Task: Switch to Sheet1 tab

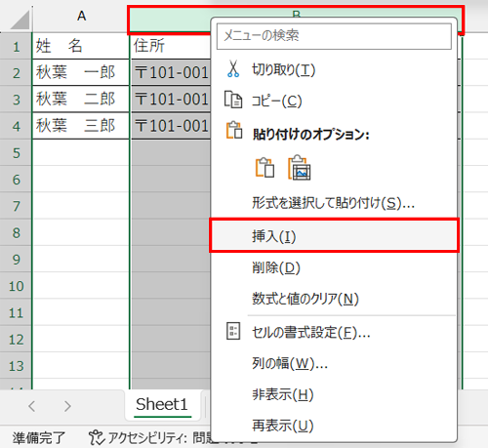Action: (162, 405)
